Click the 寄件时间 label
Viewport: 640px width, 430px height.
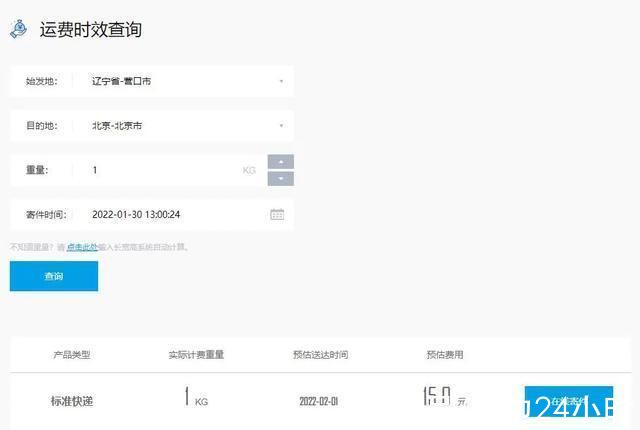click(46, 215)
